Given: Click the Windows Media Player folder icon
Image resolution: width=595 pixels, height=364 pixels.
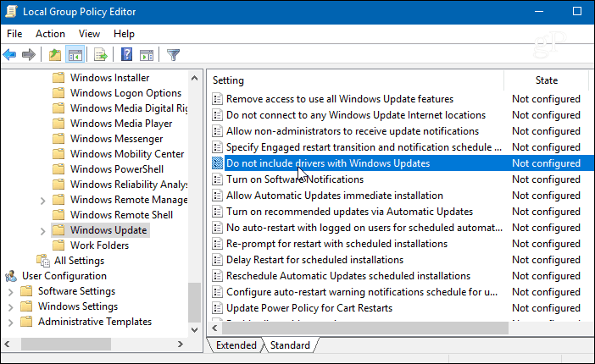Looking at the screenshot, I should (58, 124).
